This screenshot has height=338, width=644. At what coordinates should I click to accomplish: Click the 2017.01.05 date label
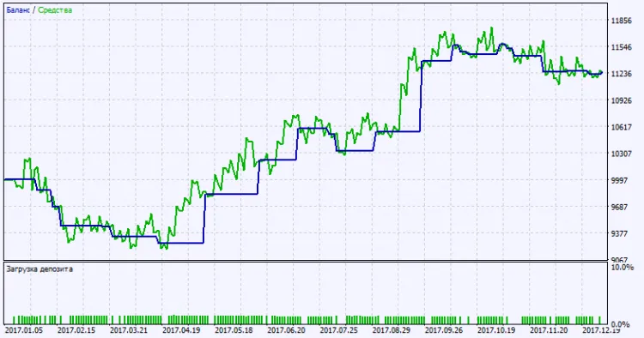coord(23,330)
